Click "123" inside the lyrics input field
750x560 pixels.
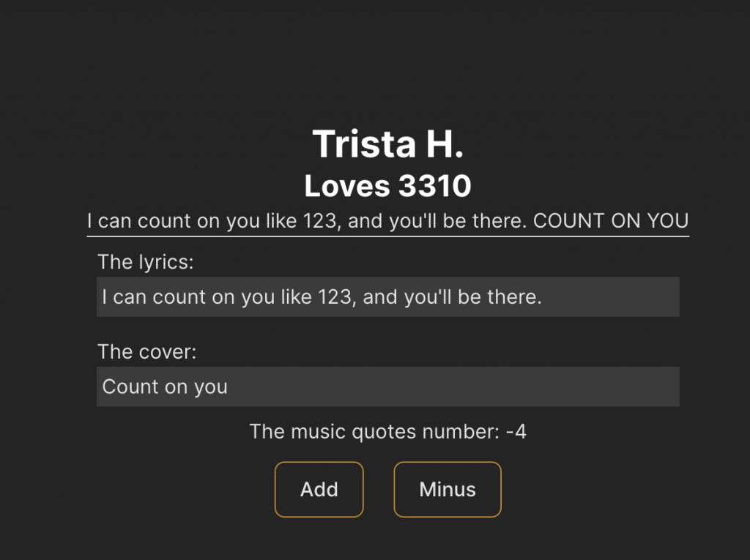pos(335,297)
